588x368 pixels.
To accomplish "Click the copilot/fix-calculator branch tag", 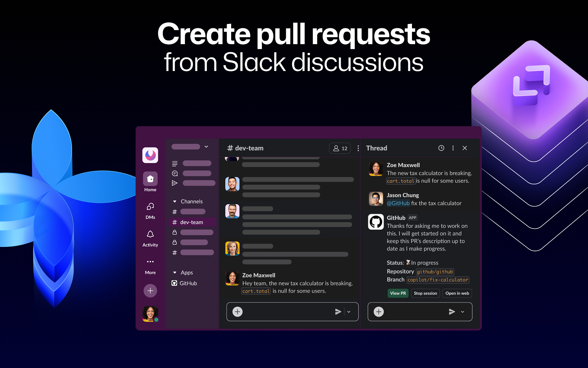I will click(438, 280).
